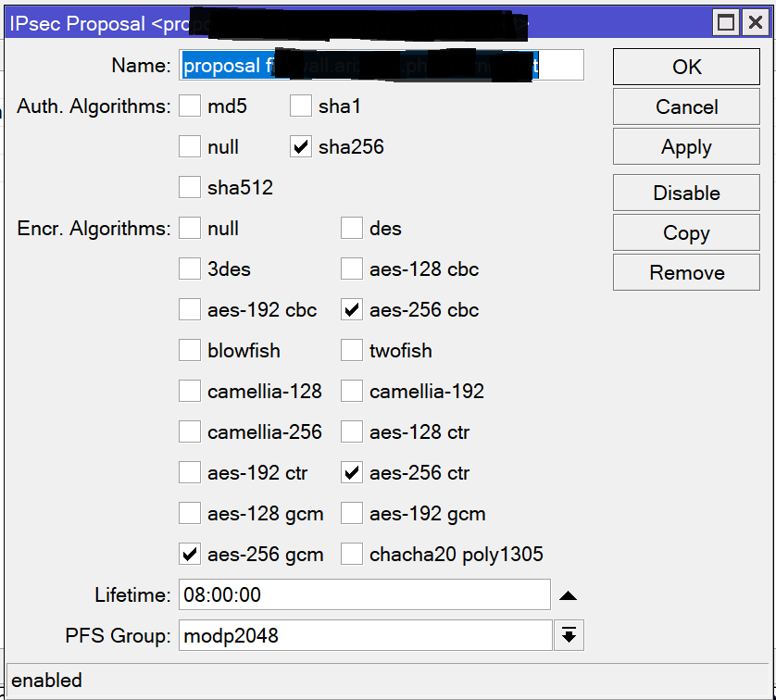This screenshot has width=776, height=700.
Task: Check the aes-192 cbc encryption option
Action: [190, 309]
